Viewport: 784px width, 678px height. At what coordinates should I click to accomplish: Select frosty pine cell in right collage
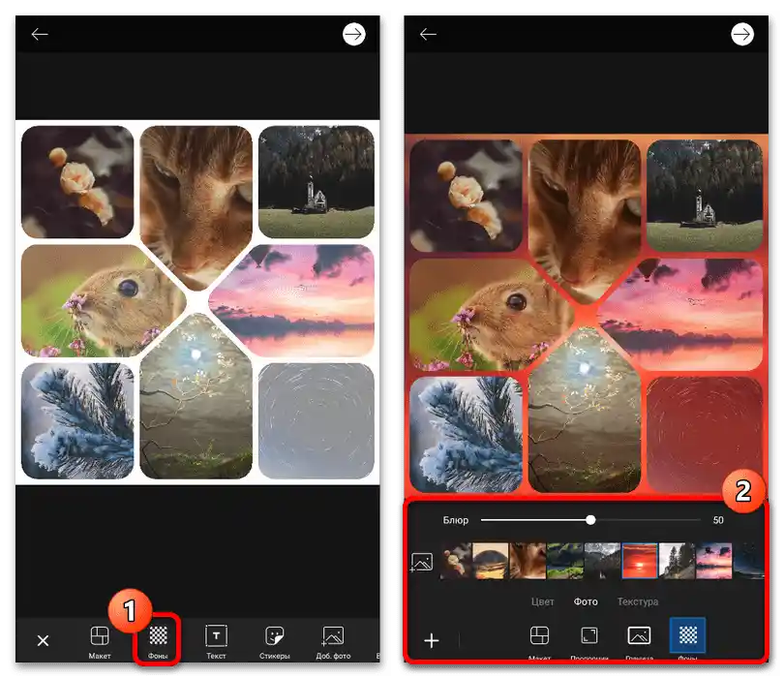coord(466,435)
